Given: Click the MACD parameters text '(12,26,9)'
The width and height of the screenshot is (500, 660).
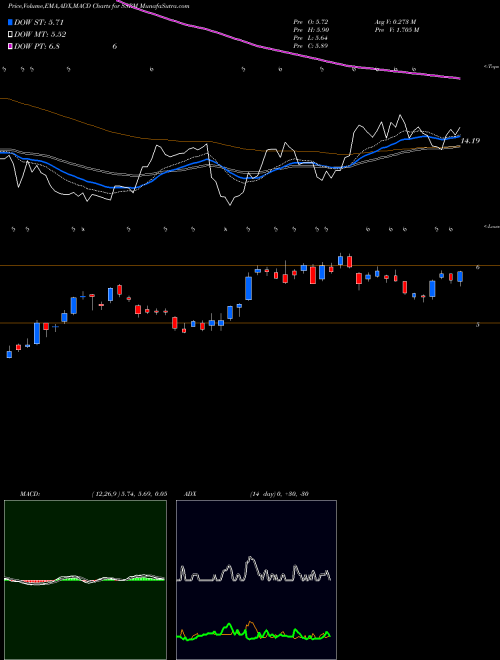Looking at the screenshot, I should point(105,494).
